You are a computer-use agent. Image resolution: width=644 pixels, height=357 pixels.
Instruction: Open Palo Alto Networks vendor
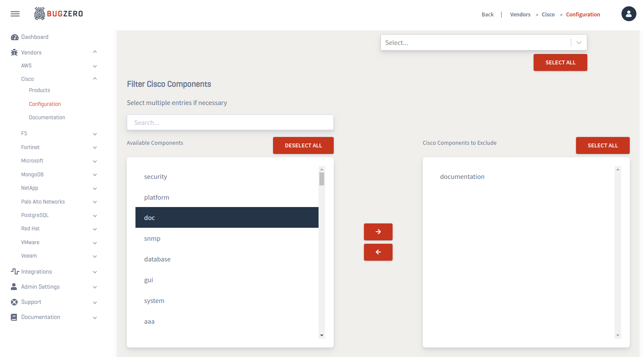(43, 202)
